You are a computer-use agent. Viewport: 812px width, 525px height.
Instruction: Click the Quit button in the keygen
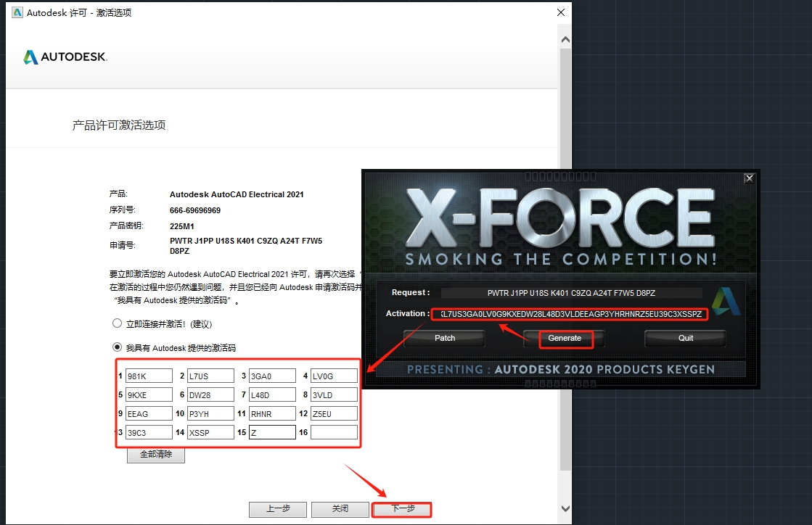click(x=685, y=338)
